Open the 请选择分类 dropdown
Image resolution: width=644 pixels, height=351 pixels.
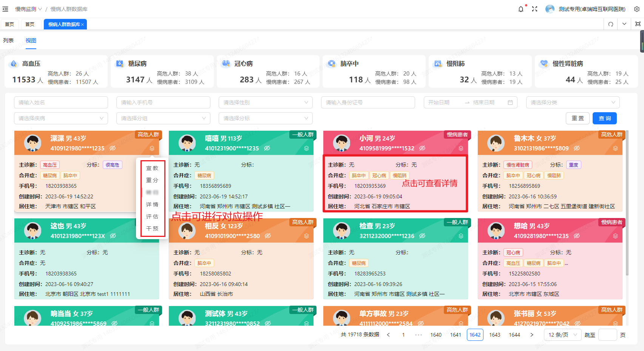tap(573, 102)
